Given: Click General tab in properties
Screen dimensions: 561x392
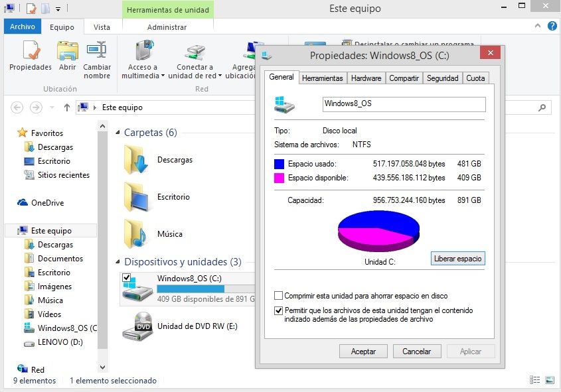Looking at the screenshot, I should [281, 77].
